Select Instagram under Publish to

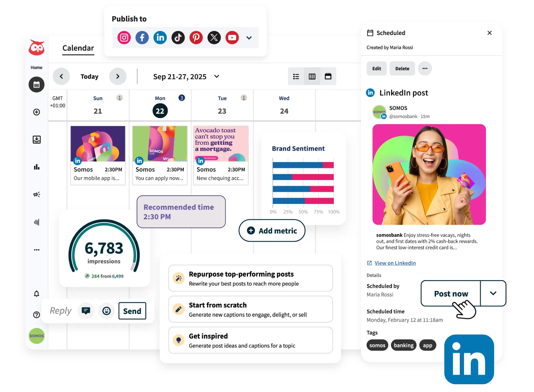point(123,37)
